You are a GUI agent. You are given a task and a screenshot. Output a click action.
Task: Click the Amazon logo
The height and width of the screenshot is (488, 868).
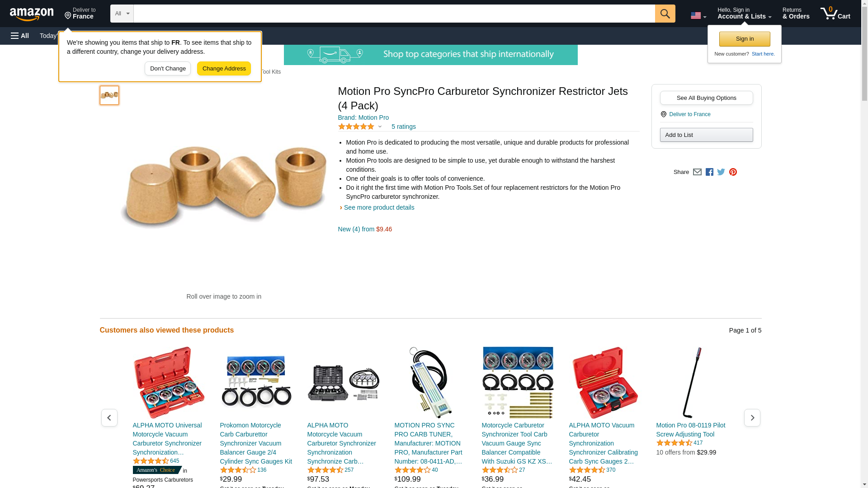[32, 14]
